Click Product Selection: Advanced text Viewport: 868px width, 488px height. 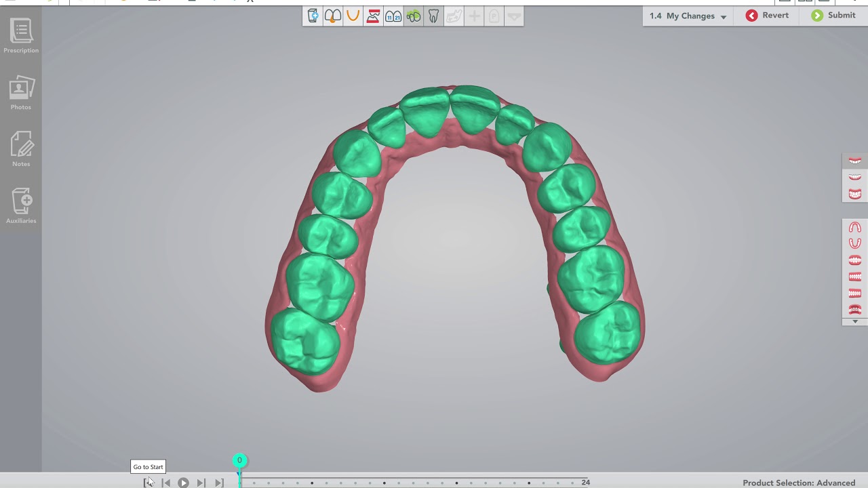[x=799, y=483]
